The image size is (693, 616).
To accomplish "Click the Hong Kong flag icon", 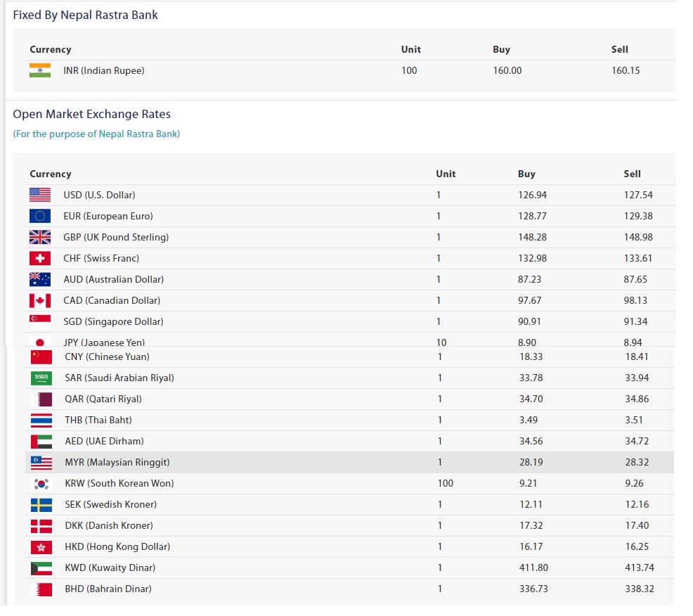I will pyautogui.click(x=41, y=547).
